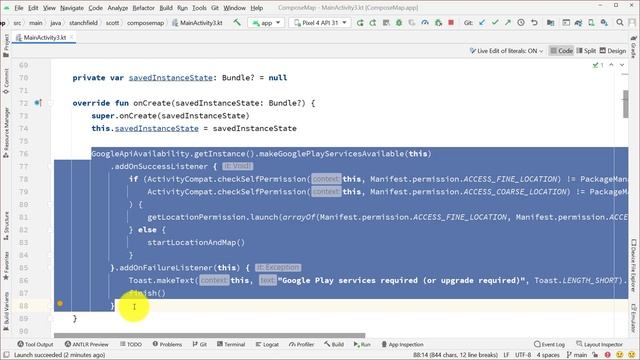
Task: Go to next highlighted error arrow
Action: (x=622, y=65)
